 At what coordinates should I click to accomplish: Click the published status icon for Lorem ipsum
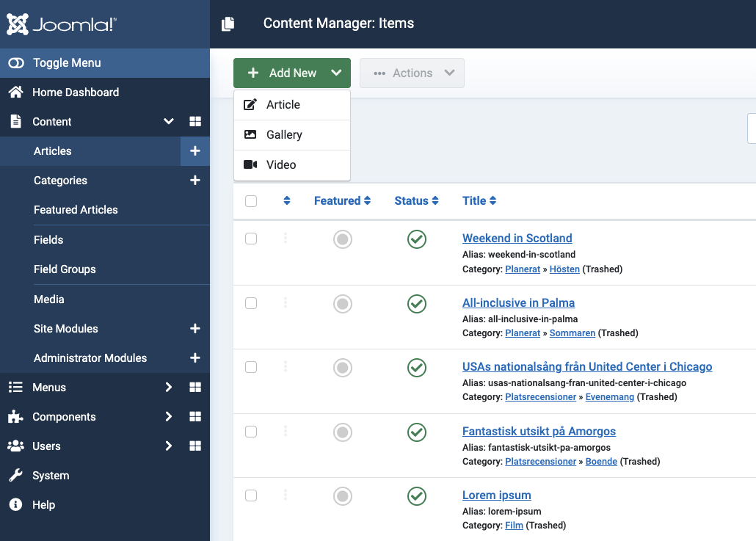pos(417,496)
